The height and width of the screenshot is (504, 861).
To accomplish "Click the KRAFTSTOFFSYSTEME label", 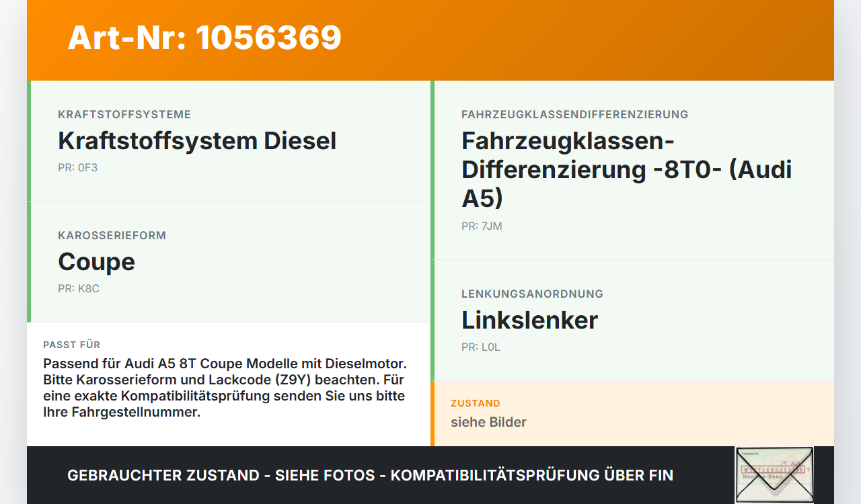I will click(x=124, y=114).
